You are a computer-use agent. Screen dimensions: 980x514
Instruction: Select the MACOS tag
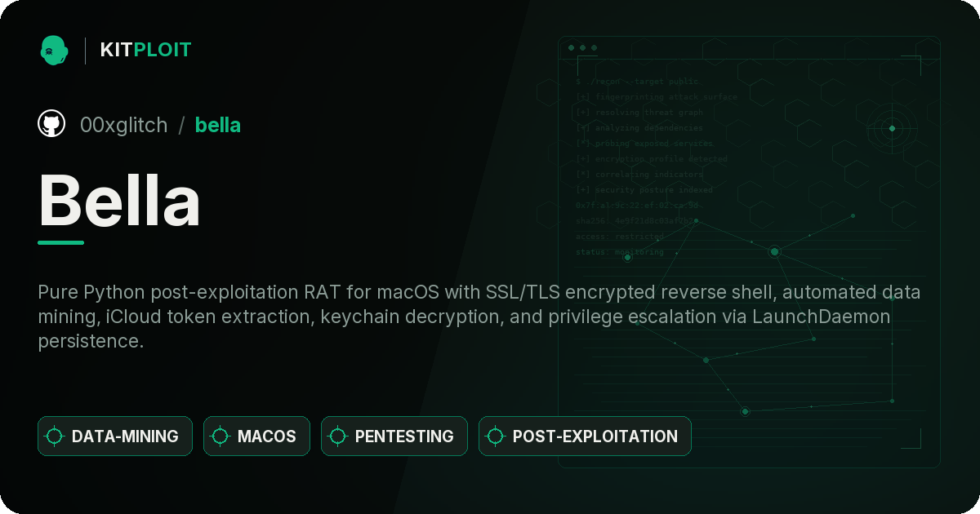256,436
